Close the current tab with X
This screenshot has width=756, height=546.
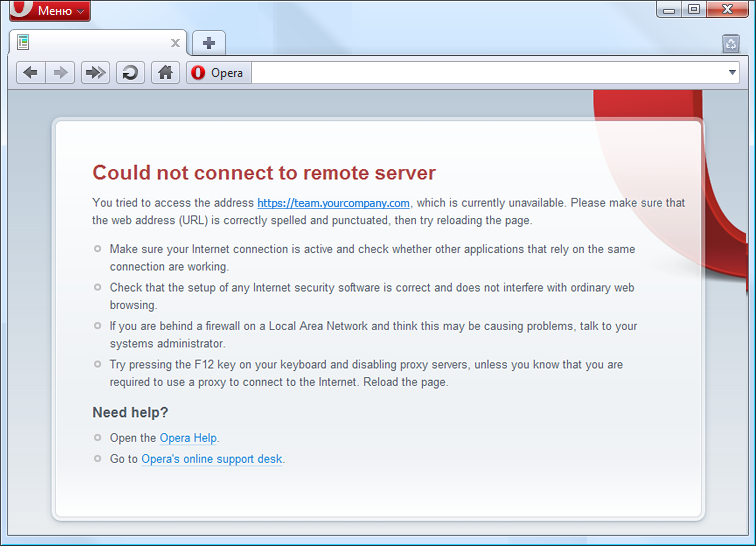176,43
